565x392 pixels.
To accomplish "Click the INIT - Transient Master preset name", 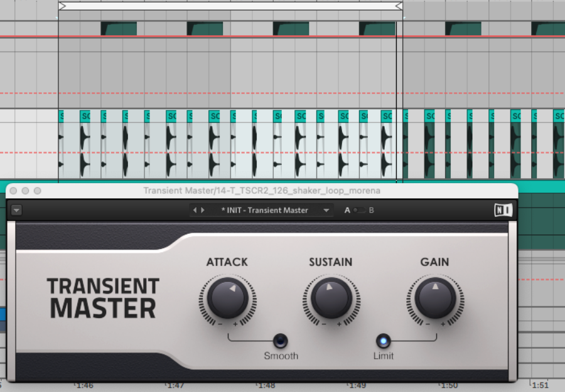I will 265,210.
